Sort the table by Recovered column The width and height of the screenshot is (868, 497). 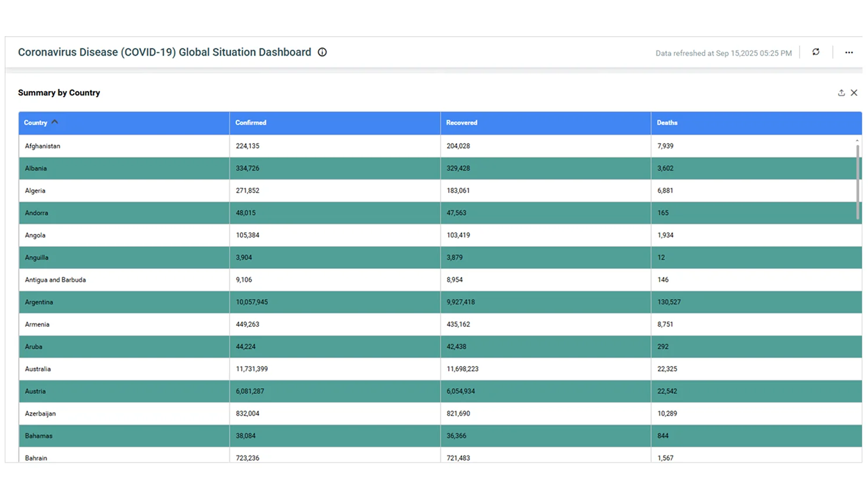pos(461,123)
